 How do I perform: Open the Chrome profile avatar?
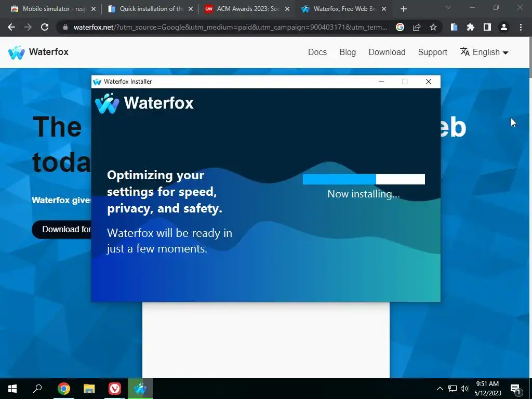(x=504, y=27)
